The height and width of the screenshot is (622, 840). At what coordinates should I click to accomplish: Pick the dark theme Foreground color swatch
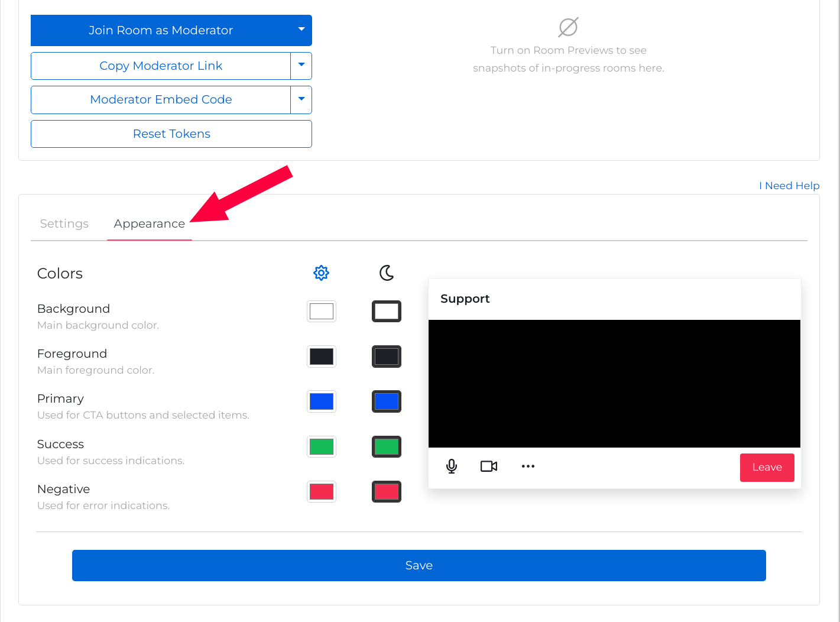tap(387, 356)
